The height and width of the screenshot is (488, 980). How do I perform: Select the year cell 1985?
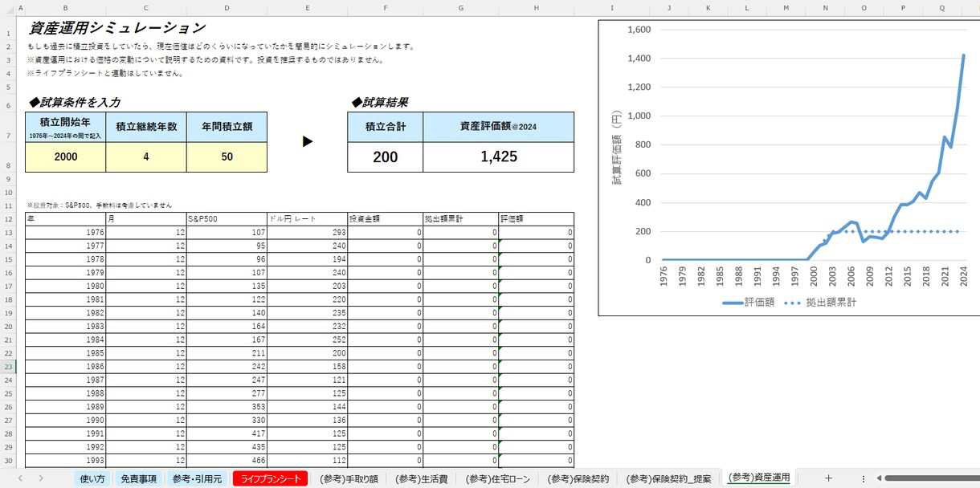(65, 353)
